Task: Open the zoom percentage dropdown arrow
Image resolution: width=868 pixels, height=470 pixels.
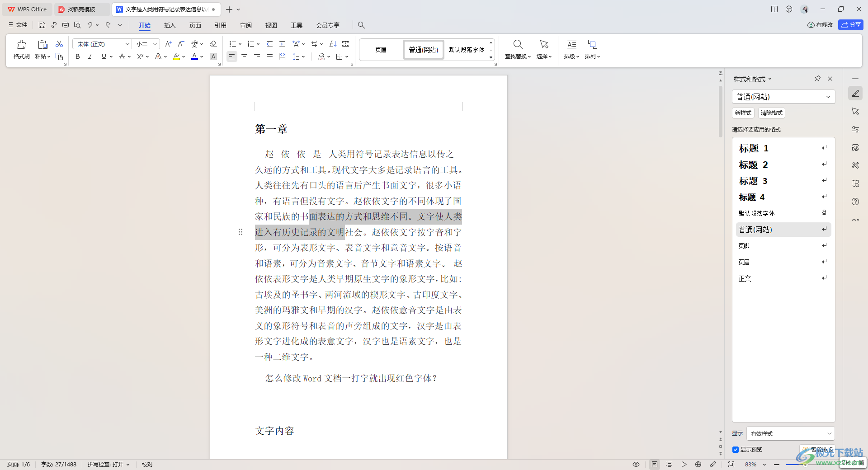Action: pyautogui.click(x=764, y=465)
